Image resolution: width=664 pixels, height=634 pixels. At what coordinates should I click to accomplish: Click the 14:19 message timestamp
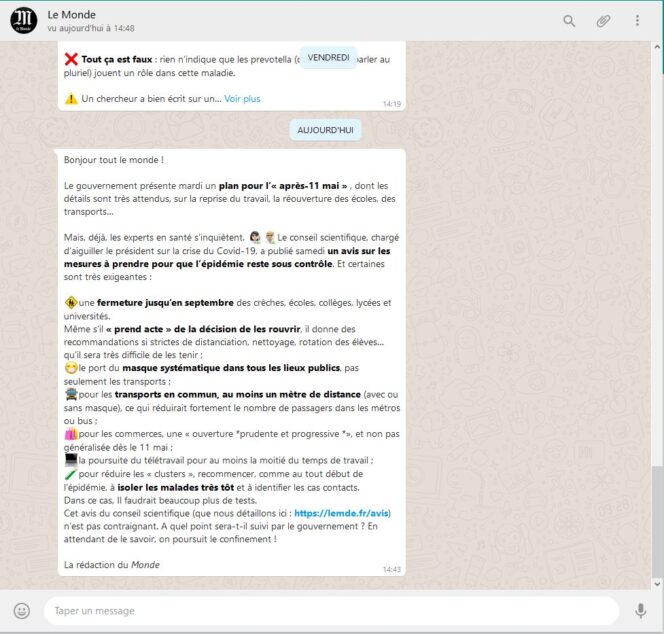pyautogui.click(x=391, y=103)
